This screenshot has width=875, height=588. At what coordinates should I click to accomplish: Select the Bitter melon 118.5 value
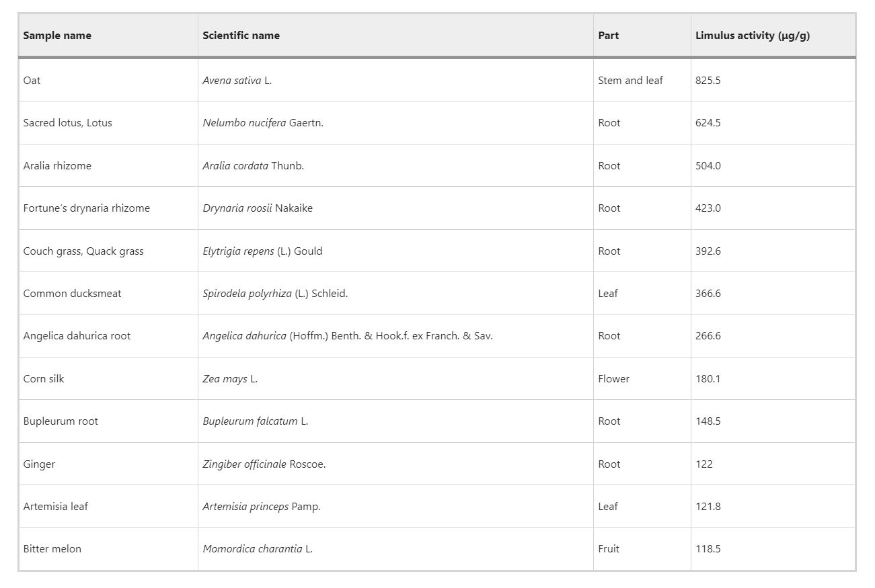pos(708,549)
